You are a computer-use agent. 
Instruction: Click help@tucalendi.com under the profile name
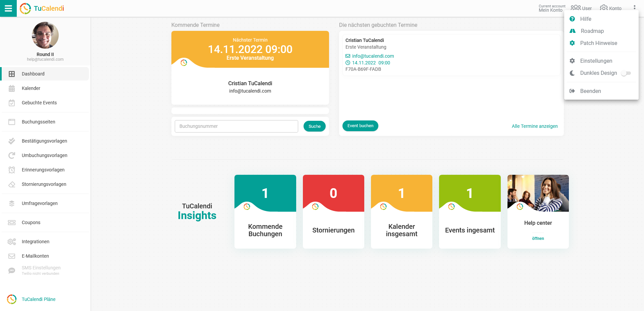[x=45, y=59]
